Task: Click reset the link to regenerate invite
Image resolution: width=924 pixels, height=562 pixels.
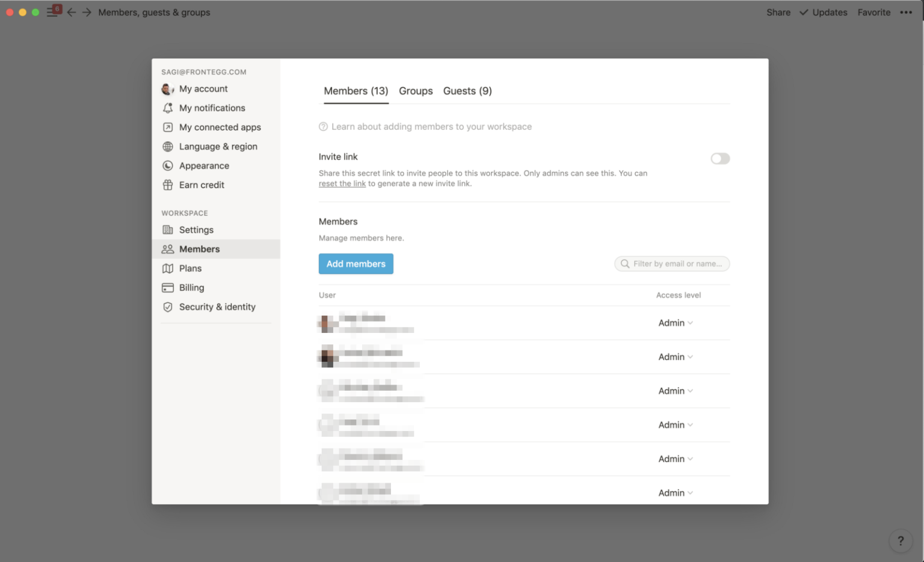Action: [x=342, y=183]
